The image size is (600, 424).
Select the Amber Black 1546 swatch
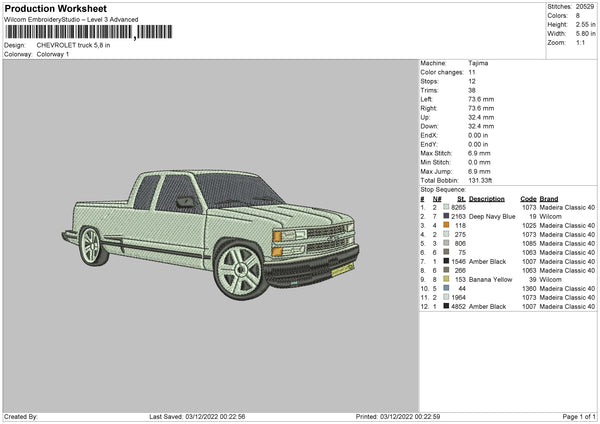(445, 261)
